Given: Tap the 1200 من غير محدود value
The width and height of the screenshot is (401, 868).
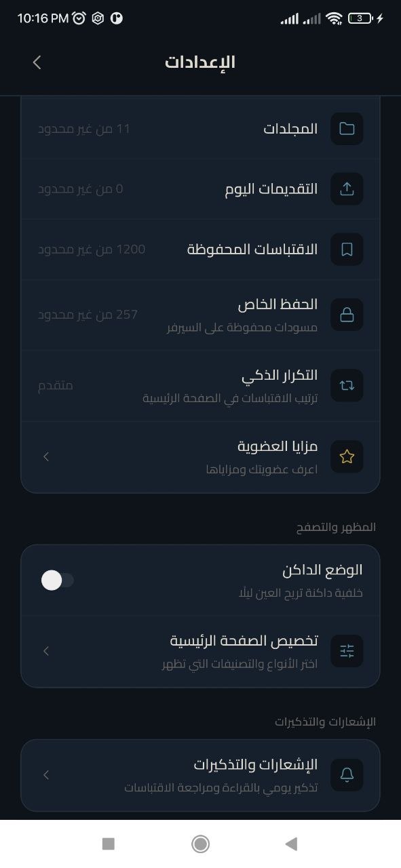Looking at the screenshot, I should 92,249.
